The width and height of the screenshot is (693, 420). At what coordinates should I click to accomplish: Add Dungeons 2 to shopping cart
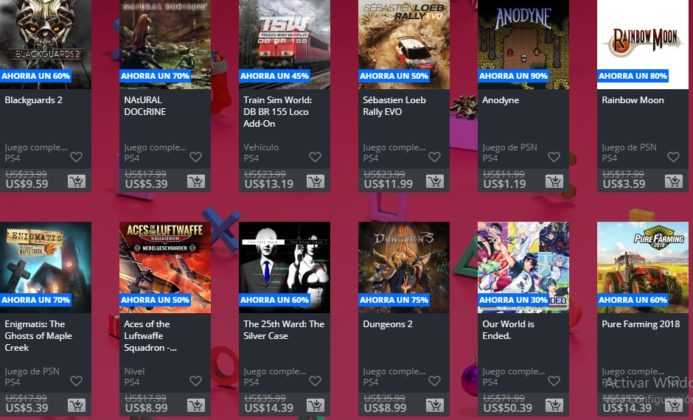pyautogui.click(x=434, y=405)
